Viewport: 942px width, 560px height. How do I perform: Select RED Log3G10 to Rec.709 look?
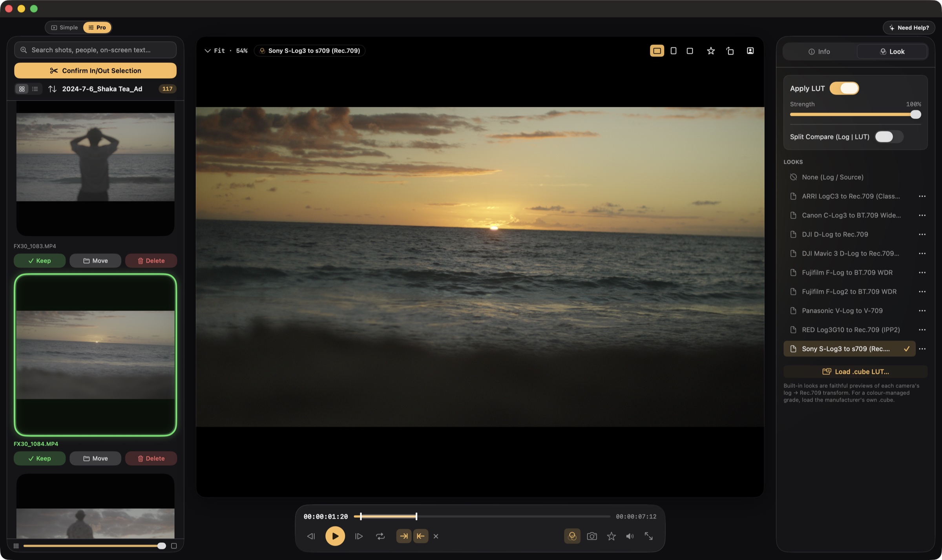[849, 330]
